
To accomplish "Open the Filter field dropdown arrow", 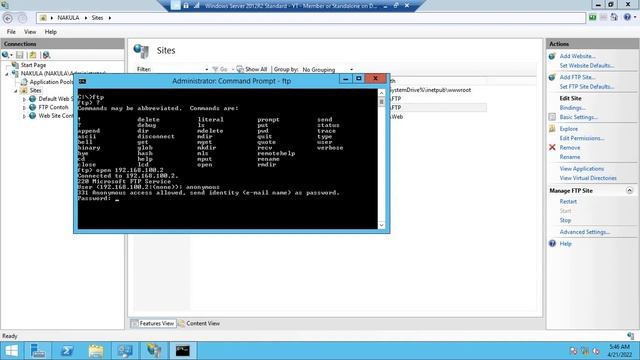I will pyautogui.click(x=207, y=70).
